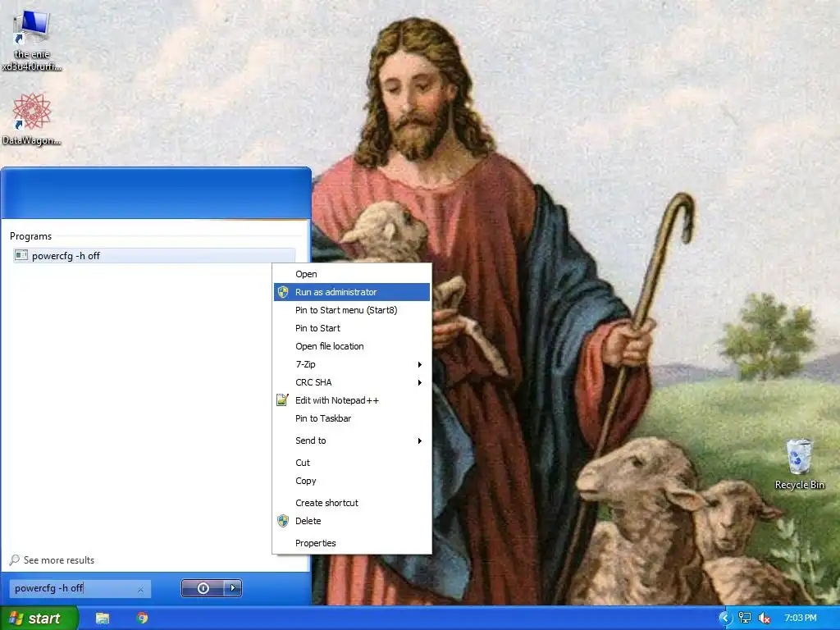Click the powercfg program result icon
This screenshot has width=840, height=630.
[21, 256]
